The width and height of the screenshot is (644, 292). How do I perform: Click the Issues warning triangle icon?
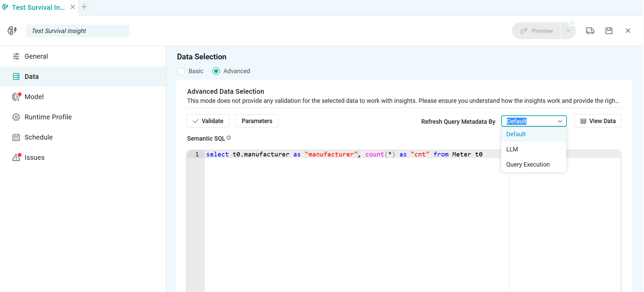coord(16,157)
